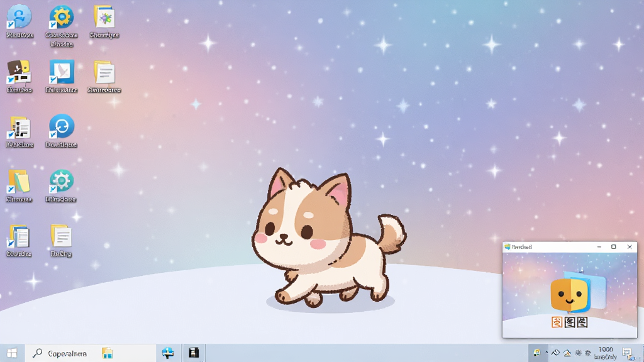Click inside the taskbar search text field
Screen dimensions: 644x362
(91, 353)
